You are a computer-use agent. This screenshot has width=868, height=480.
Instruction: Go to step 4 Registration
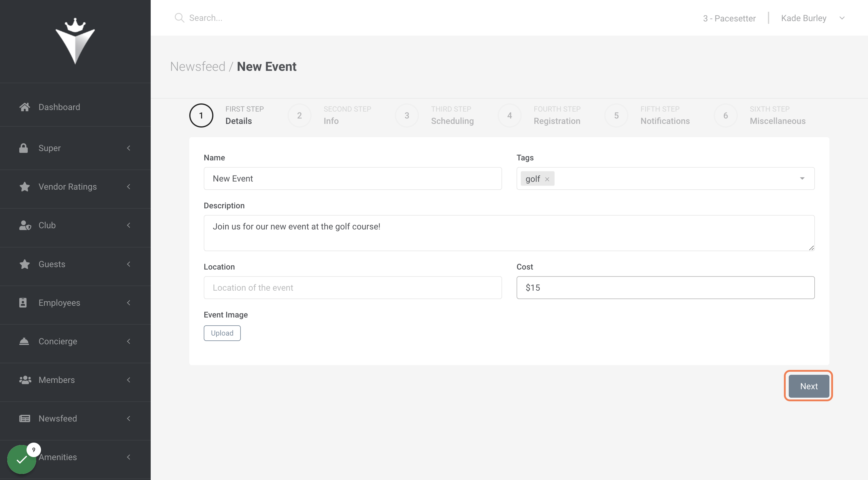pos(539,115)
